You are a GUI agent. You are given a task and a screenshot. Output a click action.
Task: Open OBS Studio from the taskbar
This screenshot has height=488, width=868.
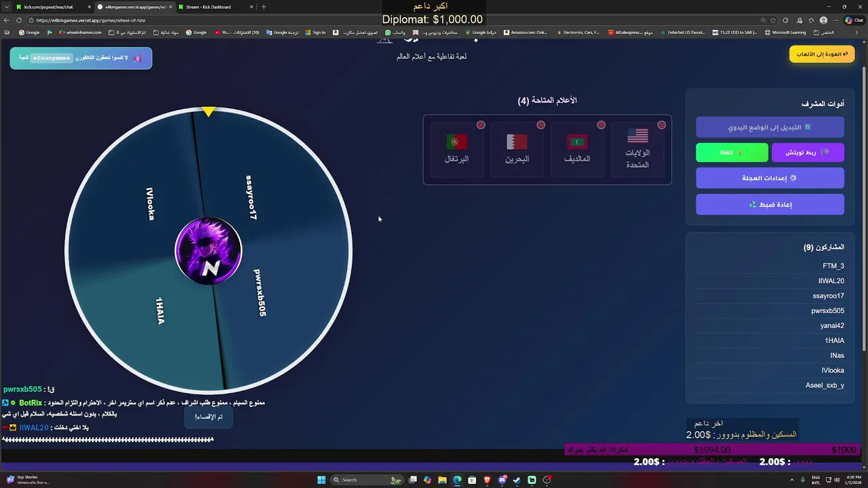click(x=547, y=480)
